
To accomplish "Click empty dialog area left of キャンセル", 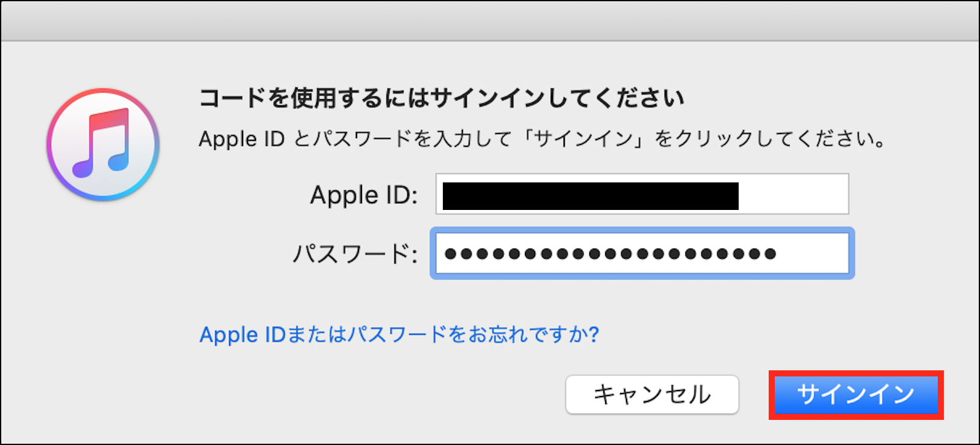I will click(x=367, y=395).
